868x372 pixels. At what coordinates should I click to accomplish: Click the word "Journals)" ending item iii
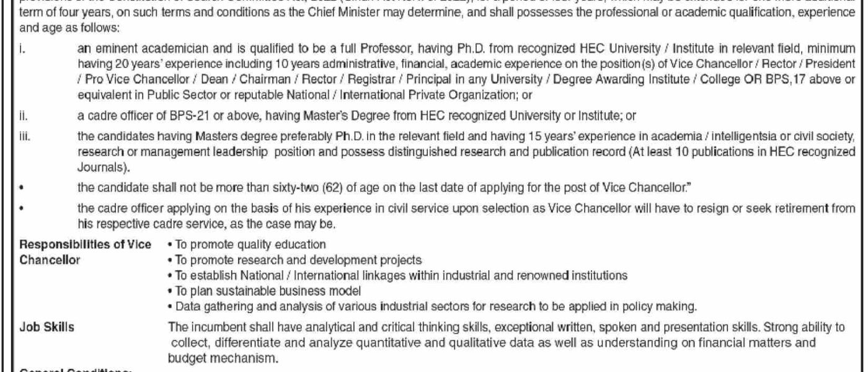point(99,166)
